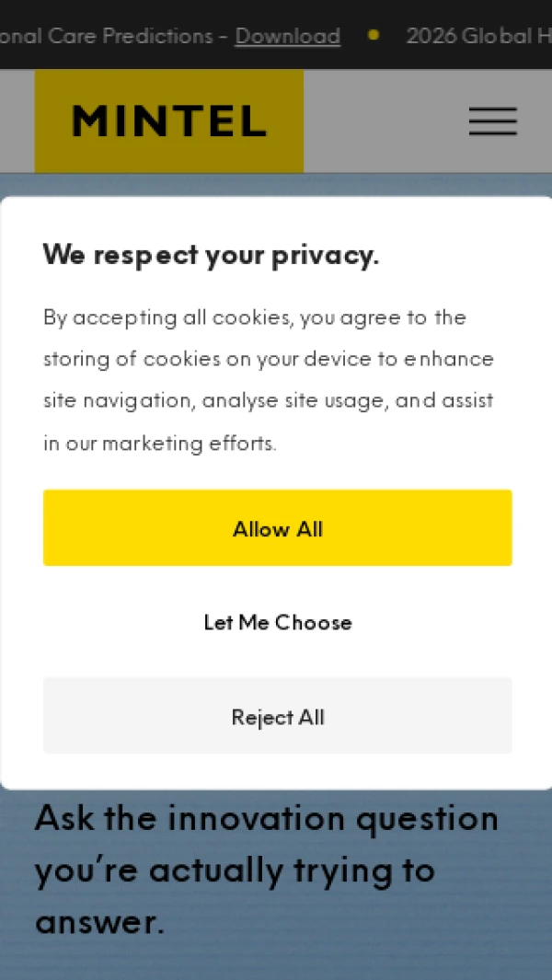Click the Care Predictions ticker text
This screenshot has height=980, width=552.
click(107, 36)
